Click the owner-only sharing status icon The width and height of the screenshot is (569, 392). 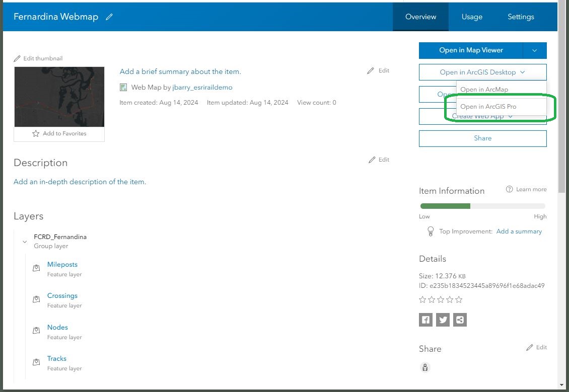[425, 367]
